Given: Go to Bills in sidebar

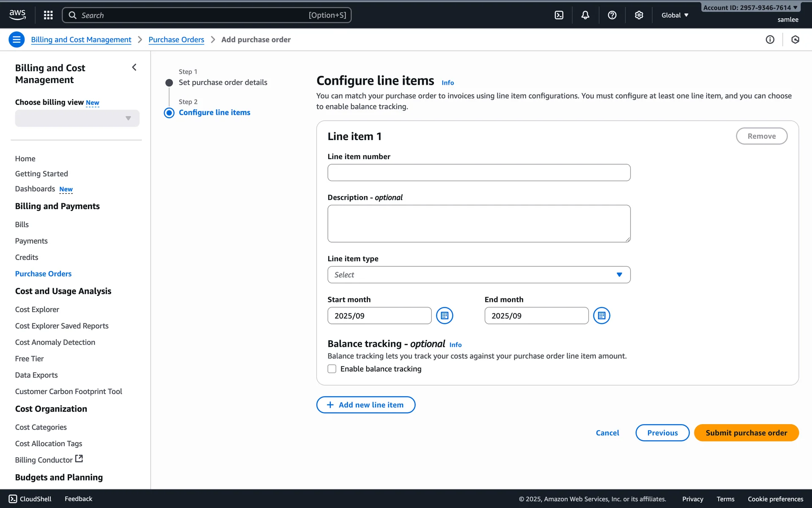Looking at the screenshot, I should [x=22, y=224].
